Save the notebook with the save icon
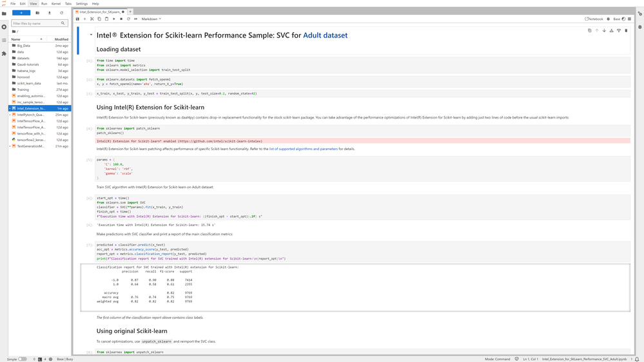 (77, 19)
